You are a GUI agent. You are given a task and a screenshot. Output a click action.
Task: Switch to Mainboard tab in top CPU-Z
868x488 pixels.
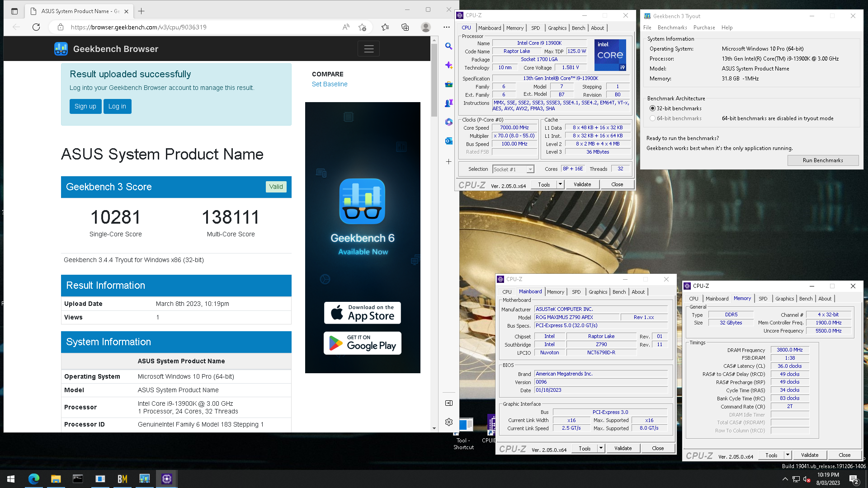(490, 28)
